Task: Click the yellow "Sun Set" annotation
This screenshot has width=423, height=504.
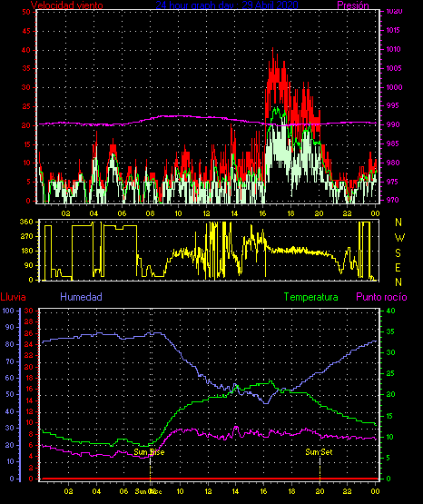Action: click(319, 452)
